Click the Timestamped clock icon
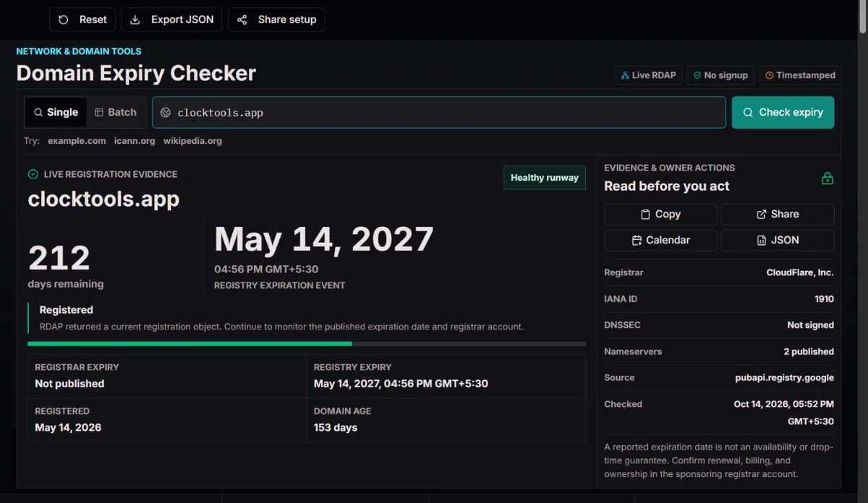Screen dimensions: 868x503 pyautogui.click(x=770, y=75)
